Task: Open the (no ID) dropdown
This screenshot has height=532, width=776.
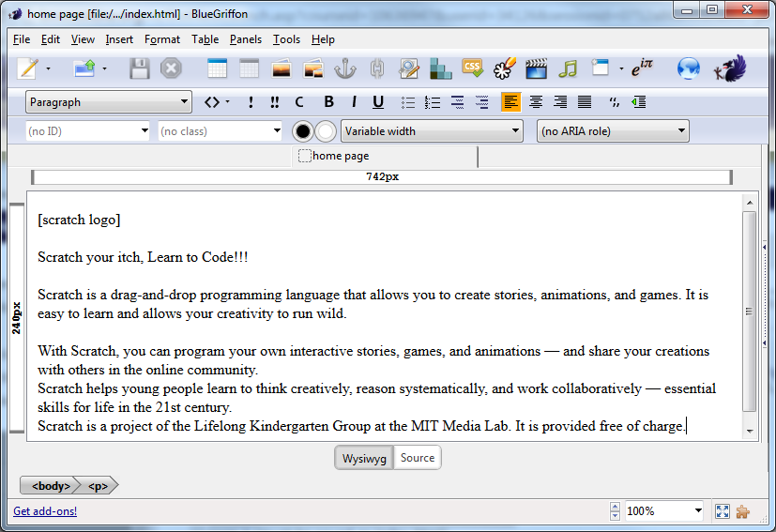Action: click(87, 131)
